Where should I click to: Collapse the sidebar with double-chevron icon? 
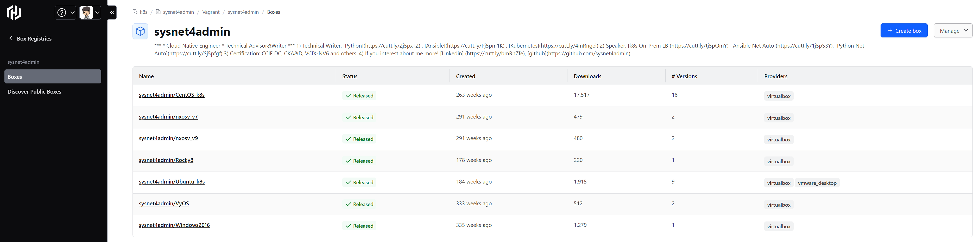[112, 12]
